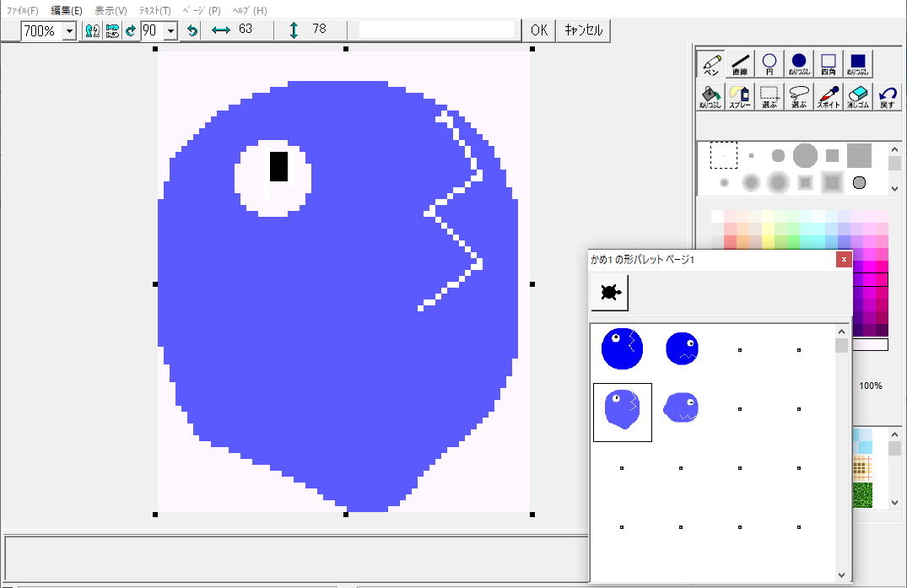Select the スポイト eyedropper tool
The height and width of the screenshot is (588, 907).
(x=829, y=96)
